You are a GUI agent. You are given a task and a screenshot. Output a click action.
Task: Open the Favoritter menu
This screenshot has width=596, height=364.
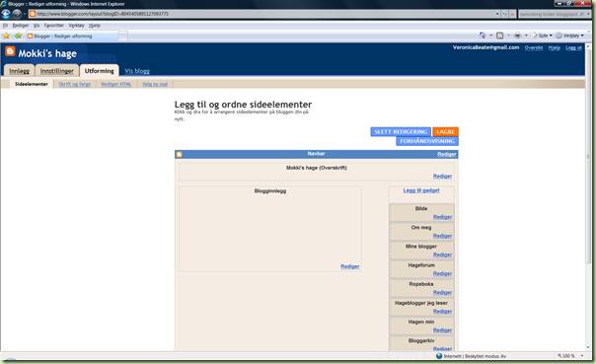click(x=53, y=26)
